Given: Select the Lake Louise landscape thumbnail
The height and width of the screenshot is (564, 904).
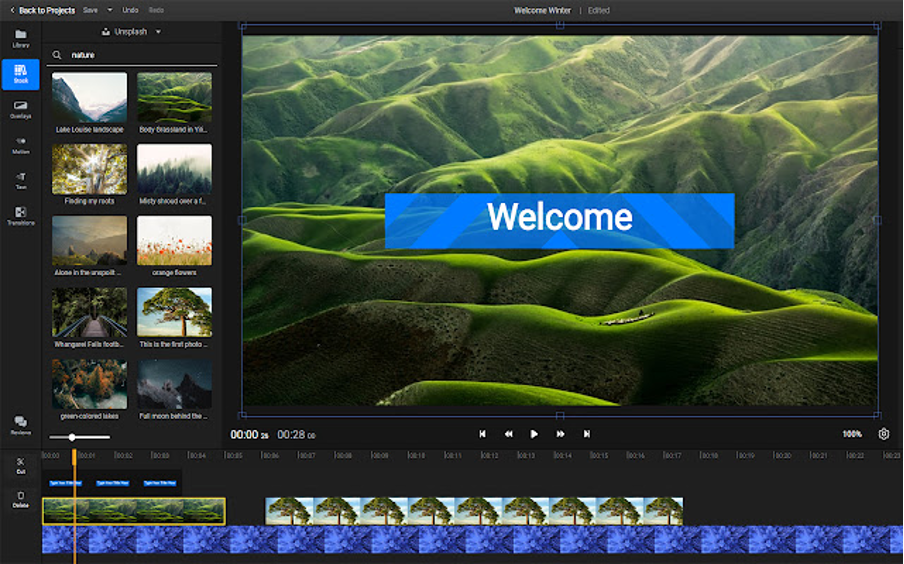Looking at the screenshot, I should click(89, 98).
